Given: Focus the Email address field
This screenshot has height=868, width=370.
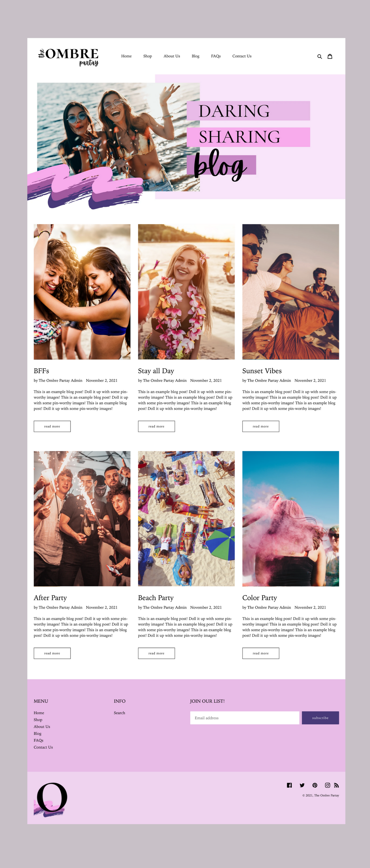Looking at the screenshot, I should 245,718.
